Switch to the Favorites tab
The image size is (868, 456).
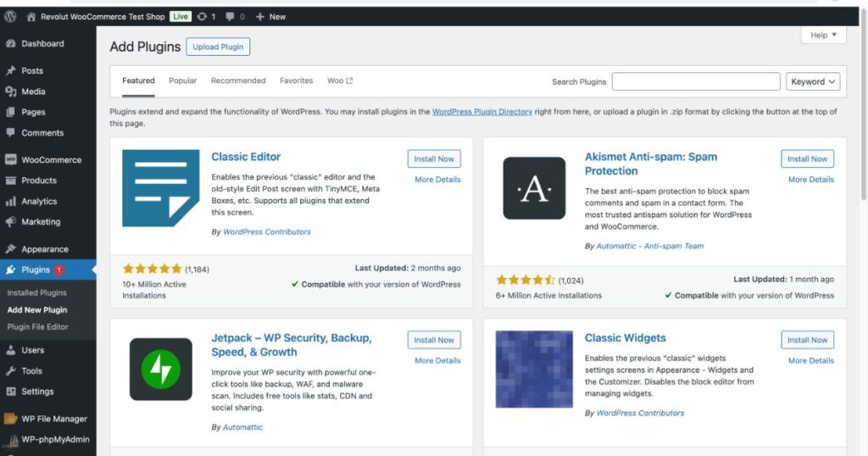pos(296,81)
